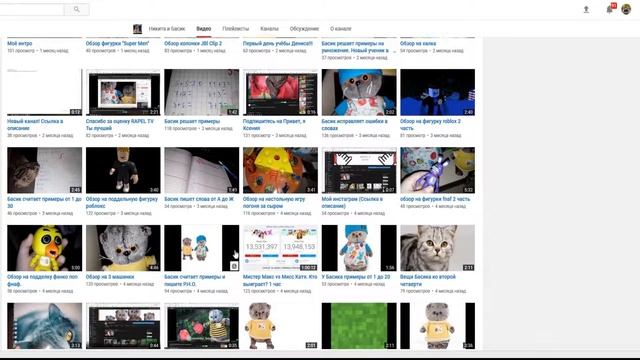
Task: Click fake roblox figure thumbnail
Action: click(x=123, y=170)
